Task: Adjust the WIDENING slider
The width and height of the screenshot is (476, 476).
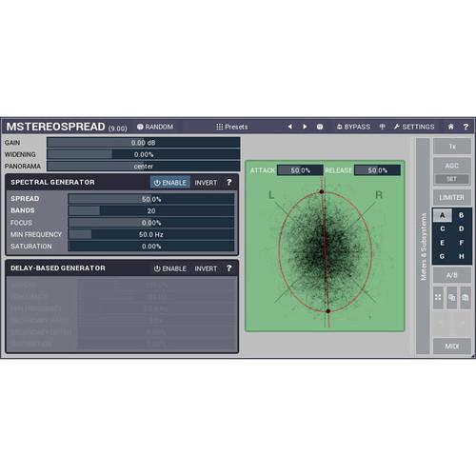Action: (144, 154)
